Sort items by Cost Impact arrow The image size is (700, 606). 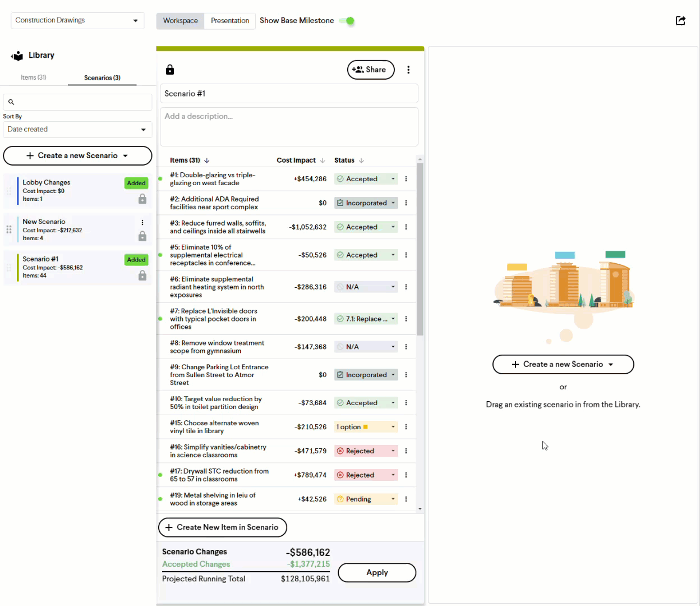[323, 160]
